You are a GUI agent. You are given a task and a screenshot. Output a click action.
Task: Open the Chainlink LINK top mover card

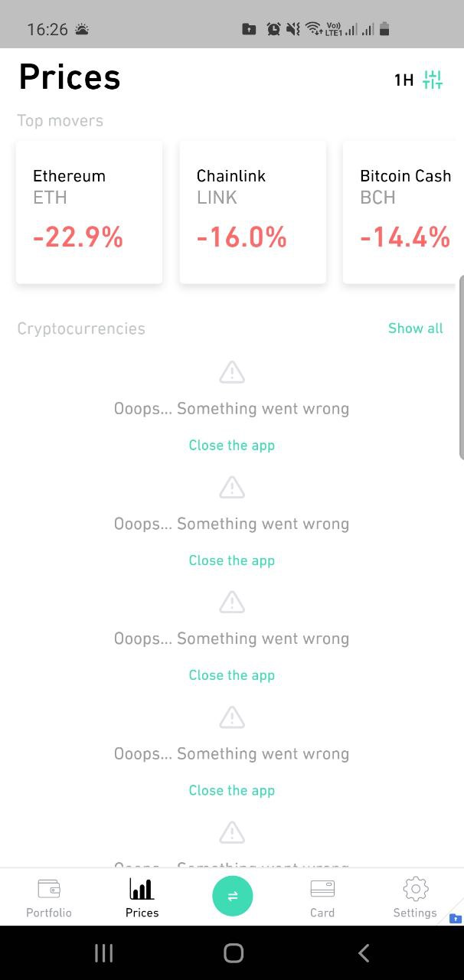tap(253, 212)
